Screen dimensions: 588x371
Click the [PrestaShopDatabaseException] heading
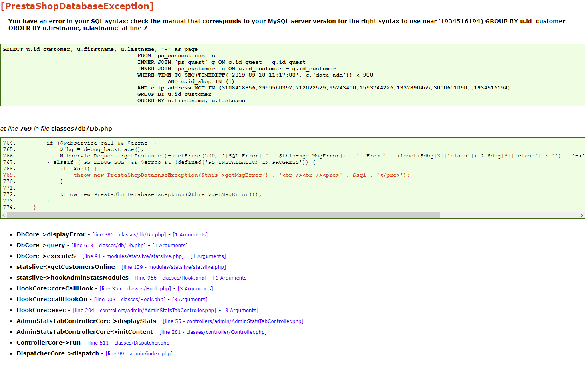(77, 6)
